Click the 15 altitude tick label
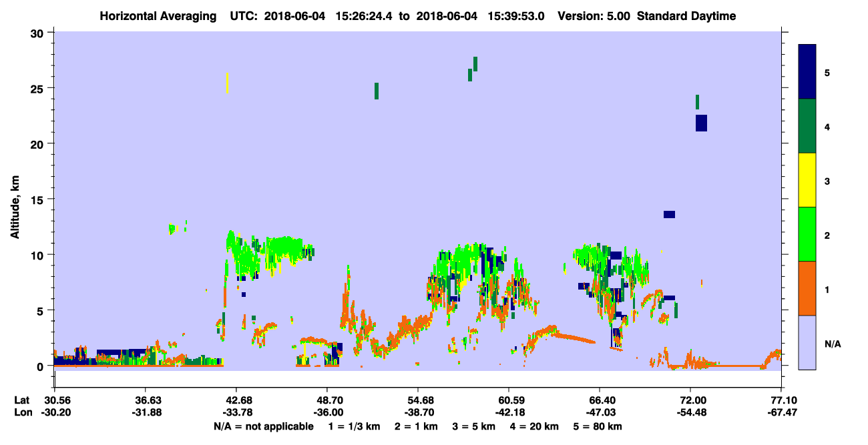Image resolution: width=868 pixels, height=445 pixels. 39,199
